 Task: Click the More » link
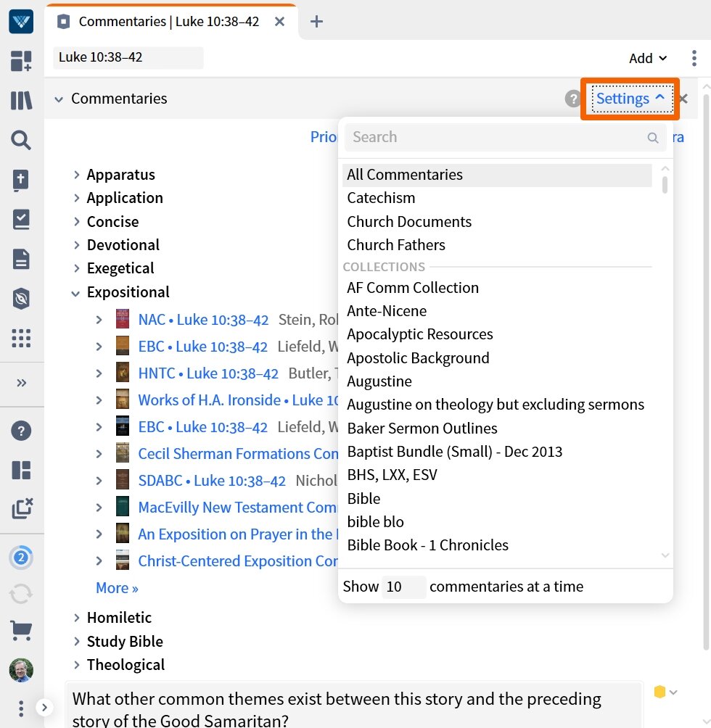click(117, 588)
